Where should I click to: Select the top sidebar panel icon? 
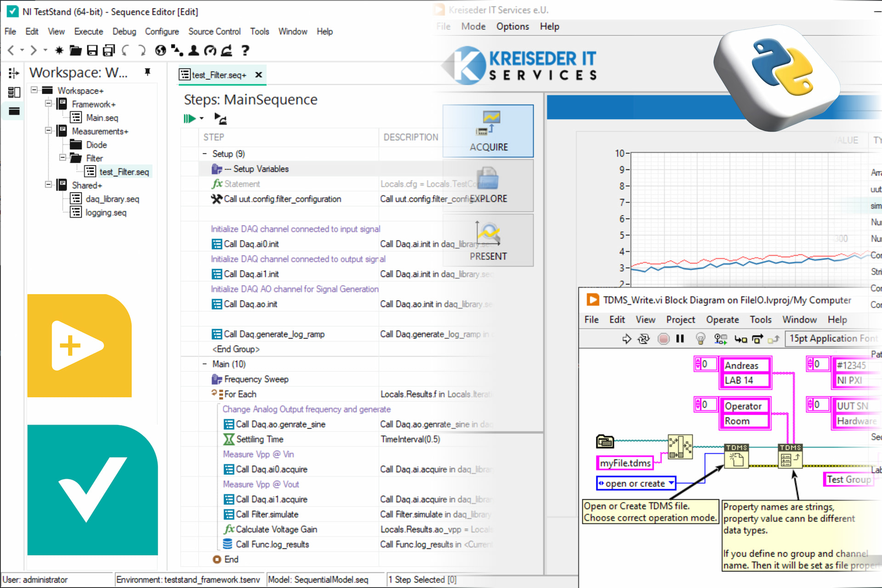pos(14,73)
